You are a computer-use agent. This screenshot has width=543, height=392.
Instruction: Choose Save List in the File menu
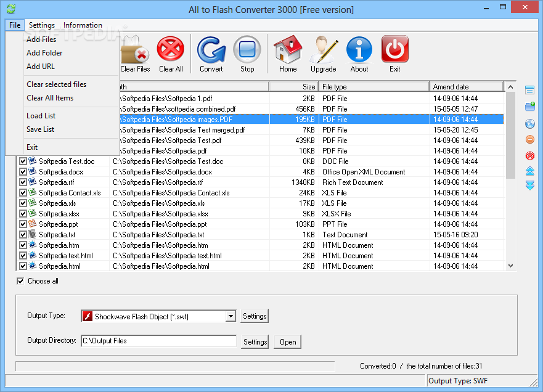(x=40, y=129)
